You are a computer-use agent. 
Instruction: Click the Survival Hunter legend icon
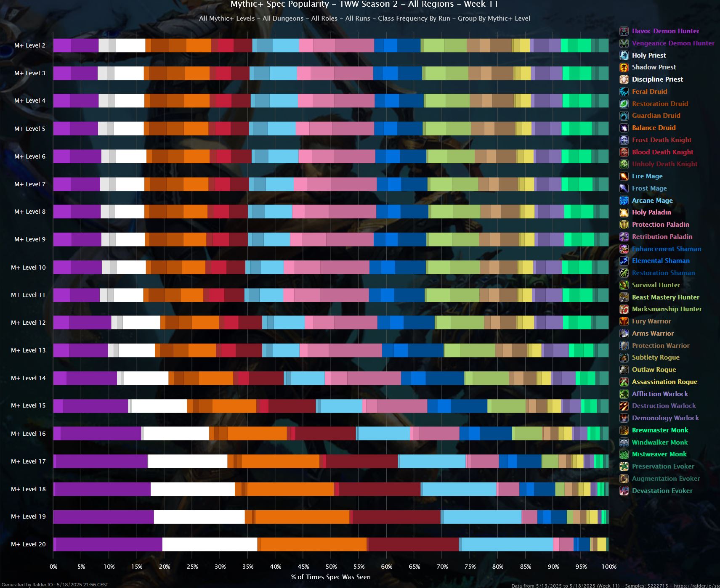[624, 285]
